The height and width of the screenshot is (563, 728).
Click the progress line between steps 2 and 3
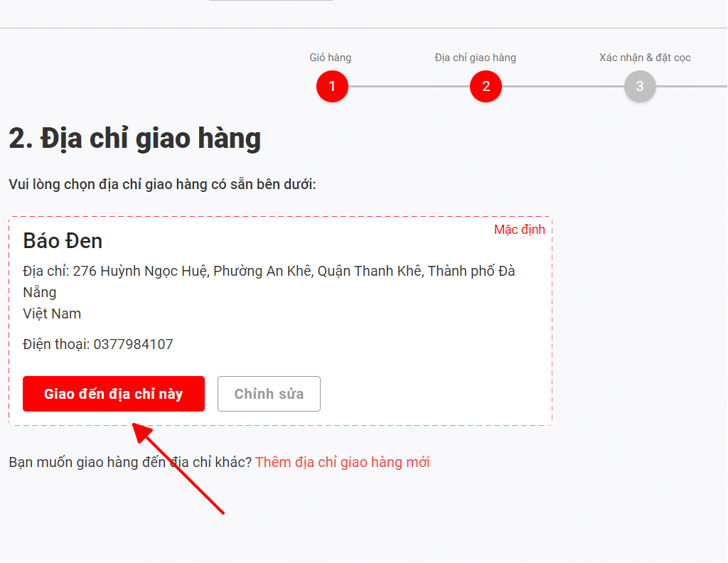click(x=562, y=87)
